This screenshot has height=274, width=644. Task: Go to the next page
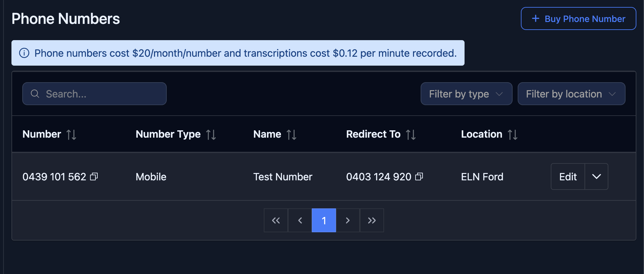click(348, 220)
